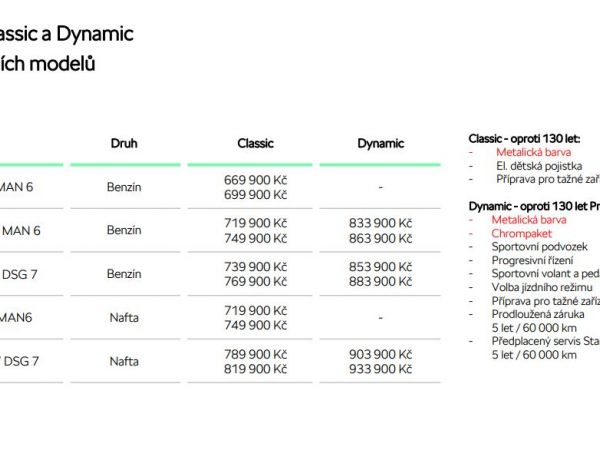Select the Classic - oproti 130 let heading
600x450 pixels.
524,138
